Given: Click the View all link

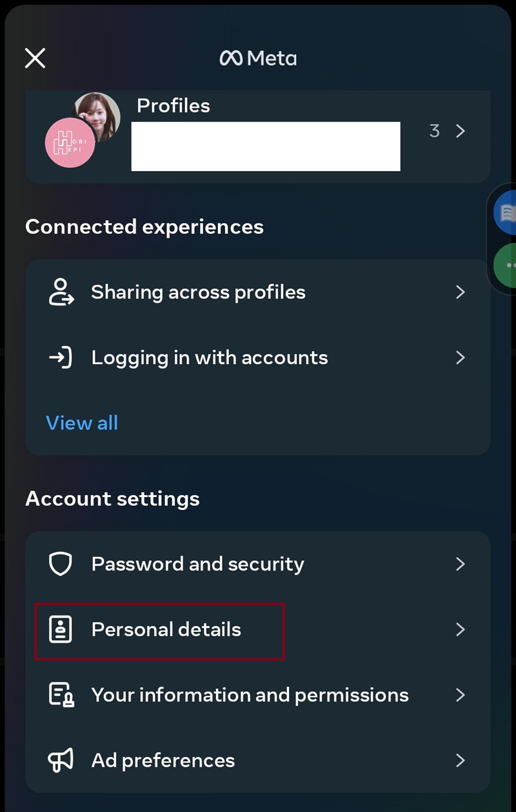Looking at the screenshot, I should (82, 423).
